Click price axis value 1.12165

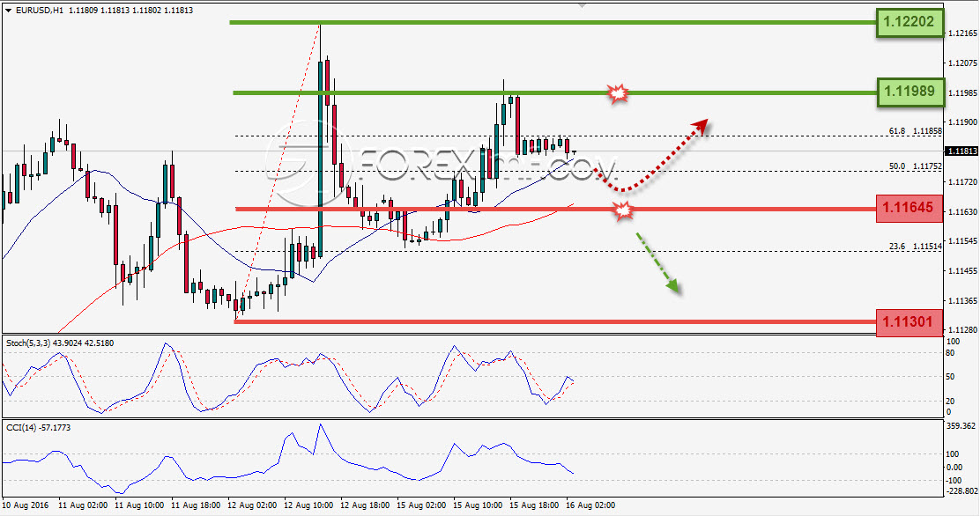[x=962, y=33]
